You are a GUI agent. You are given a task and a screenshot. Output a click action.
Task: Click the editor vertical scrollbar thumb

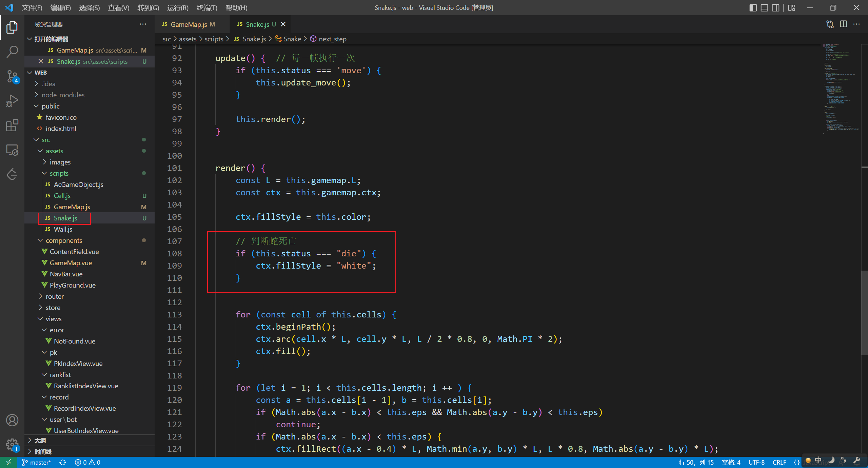865,313
